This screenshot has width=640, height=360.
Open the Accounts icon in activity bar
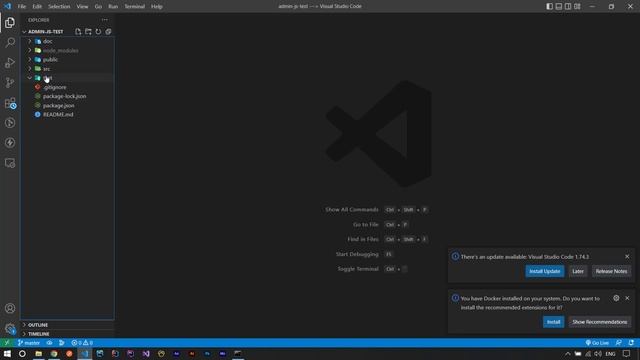click(10, 308)
